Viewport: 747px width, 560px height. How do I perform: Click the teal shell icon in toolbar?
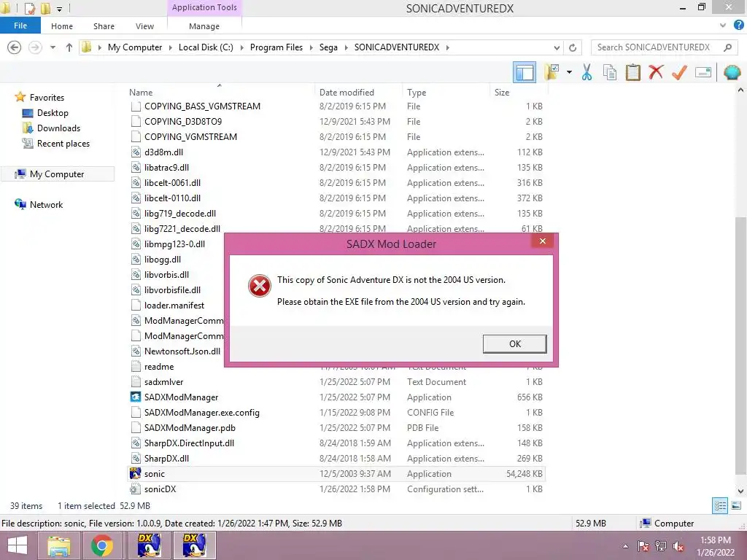coord(732,72)
